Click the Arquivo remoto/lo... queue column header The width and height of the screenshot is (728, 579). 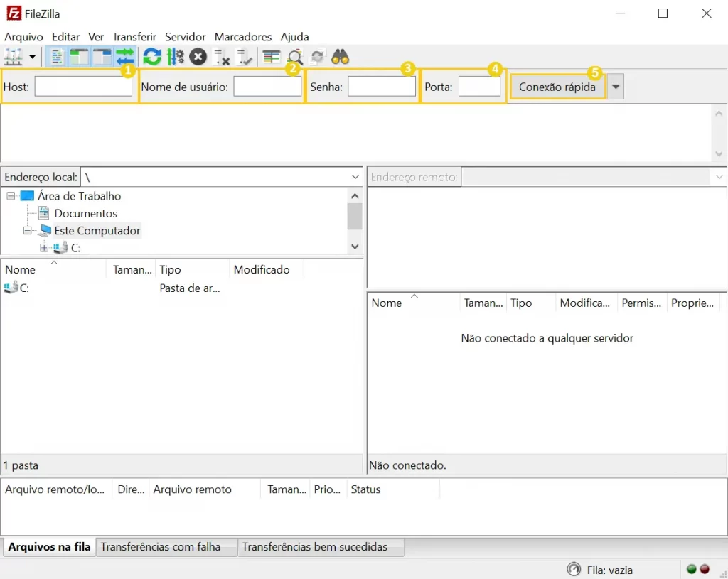tap(56, 489)
